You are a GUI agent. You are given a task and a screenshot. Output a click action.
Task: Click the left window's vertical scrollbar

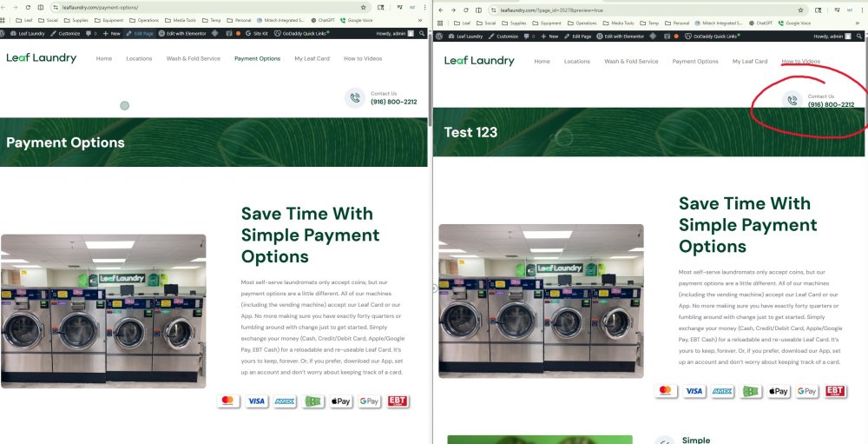click(430, 87)
